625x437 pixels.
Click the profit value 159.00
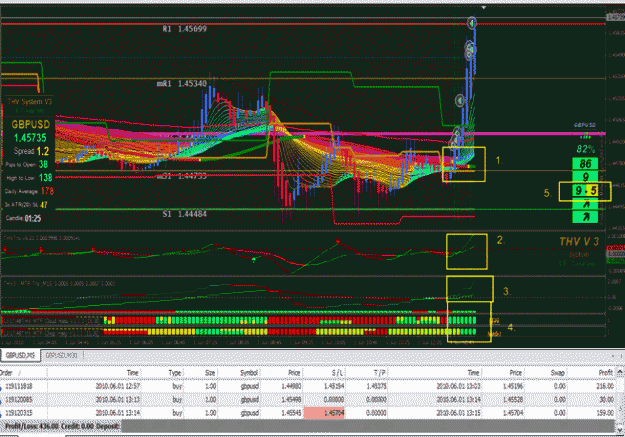pos(605,413)
